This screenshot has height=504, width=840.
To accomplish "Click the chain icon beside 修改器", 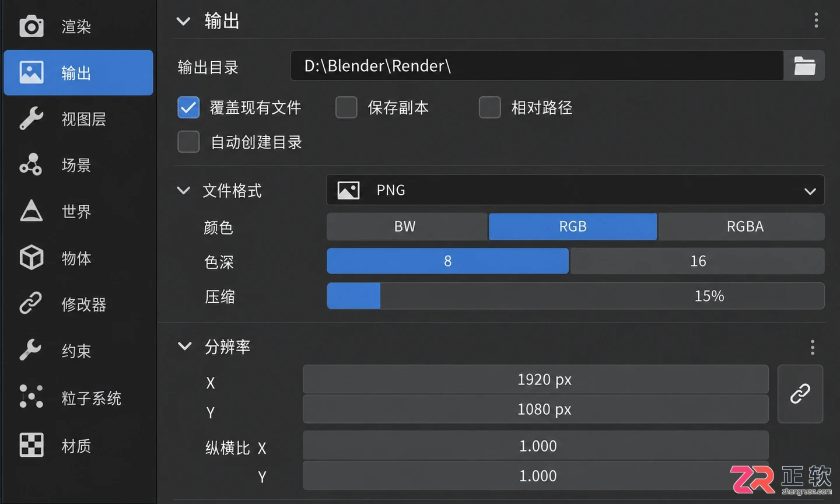I will pos(32,303).
